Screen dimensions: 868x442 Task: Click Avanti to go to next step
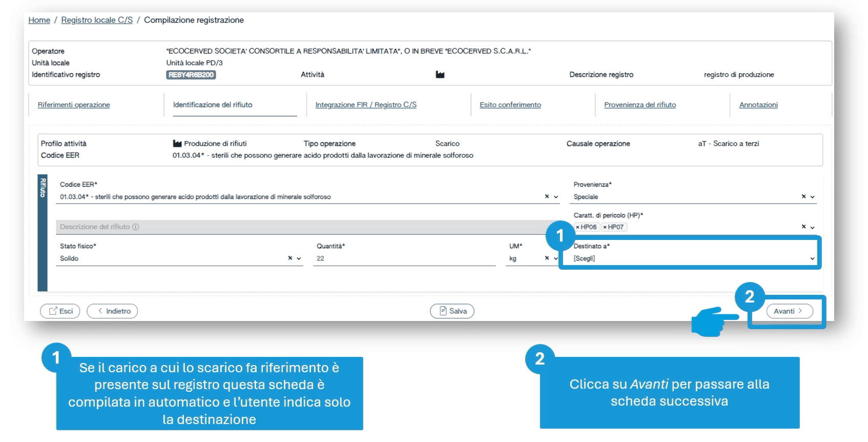click(789, 311)
